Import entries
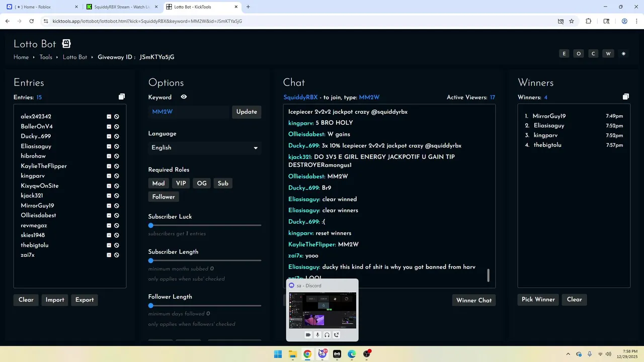The width and height of the screenshot is (644, 362). pos(55,300)
